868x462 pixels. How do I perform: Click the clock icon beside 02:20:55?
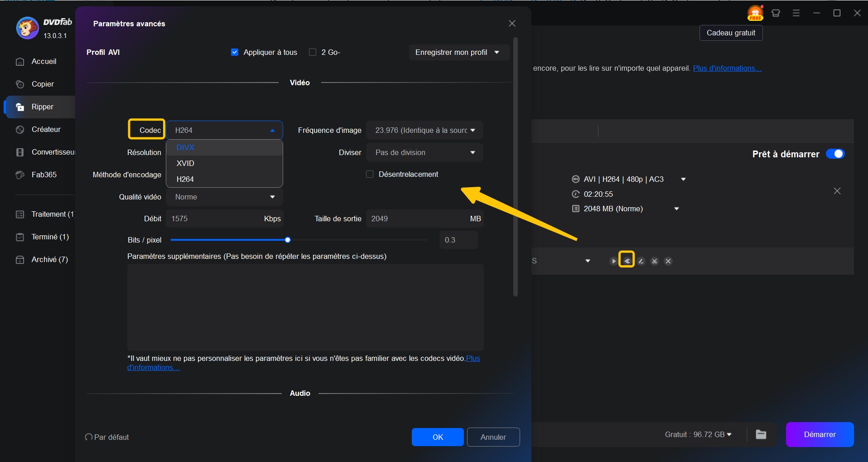(576, 194)
